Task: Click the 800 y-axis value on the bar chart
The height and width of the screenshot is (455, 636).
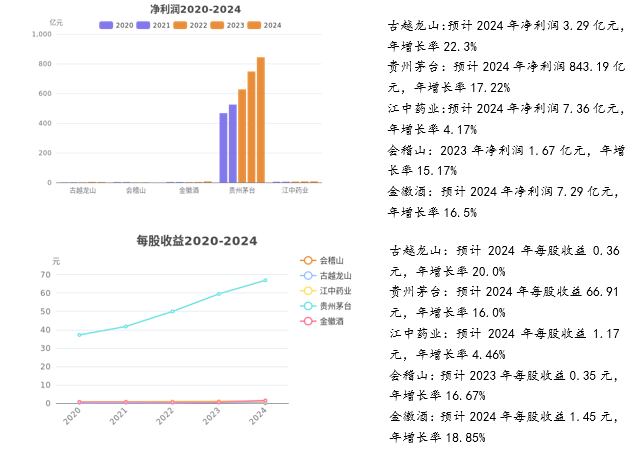Action: (45, 64)
